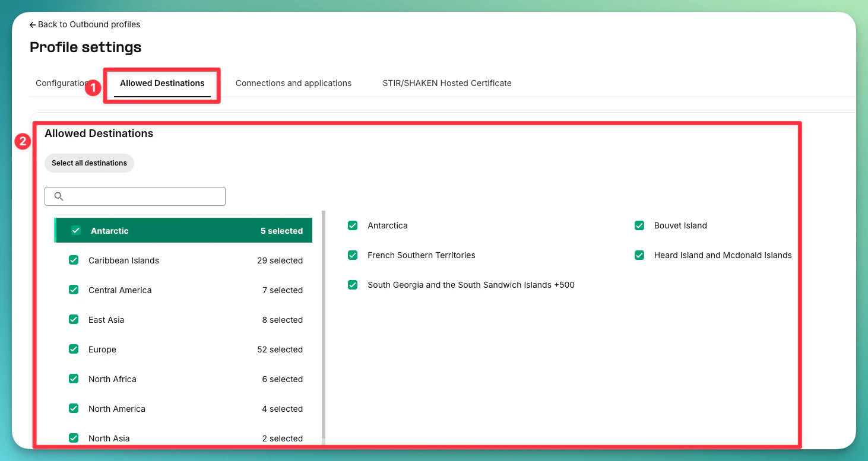Uncheck the Central America checkbox
Image resolution: width=868 pixels, height=461 pixels.
pos(73,290)
